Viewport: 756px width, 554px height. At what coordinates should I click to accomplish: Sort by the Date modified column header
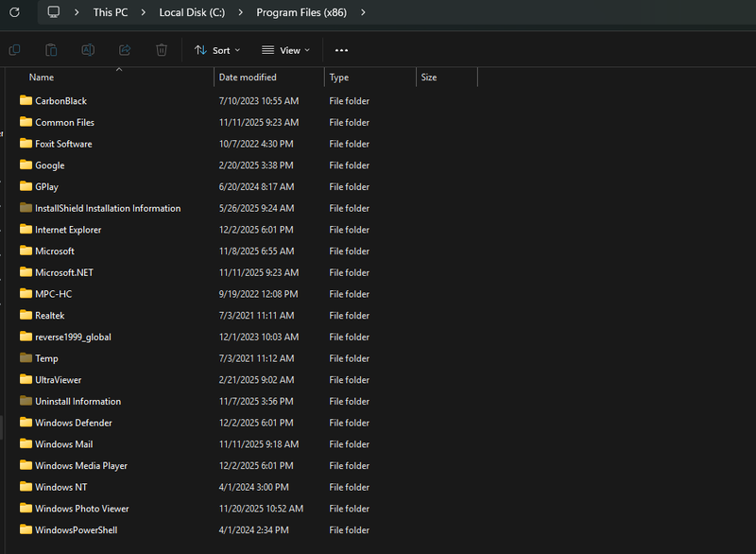[x=248, y=78]
